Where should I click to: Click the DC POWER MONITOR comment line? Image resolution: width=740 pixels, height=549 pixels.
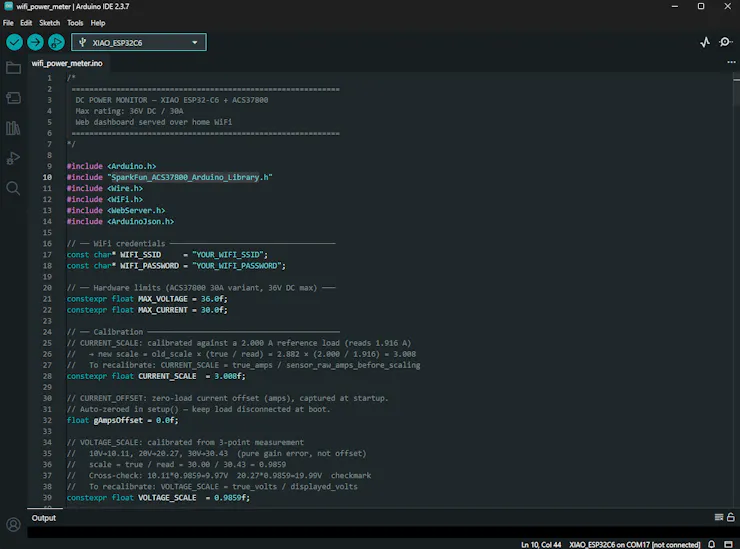point(172,100)
